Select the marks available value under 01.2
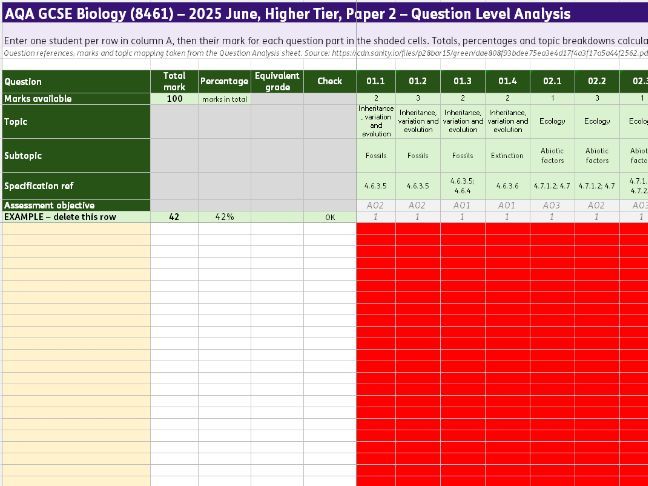Image resolution: width=648 pixels, height=486 pixels. tap(418, 99)
